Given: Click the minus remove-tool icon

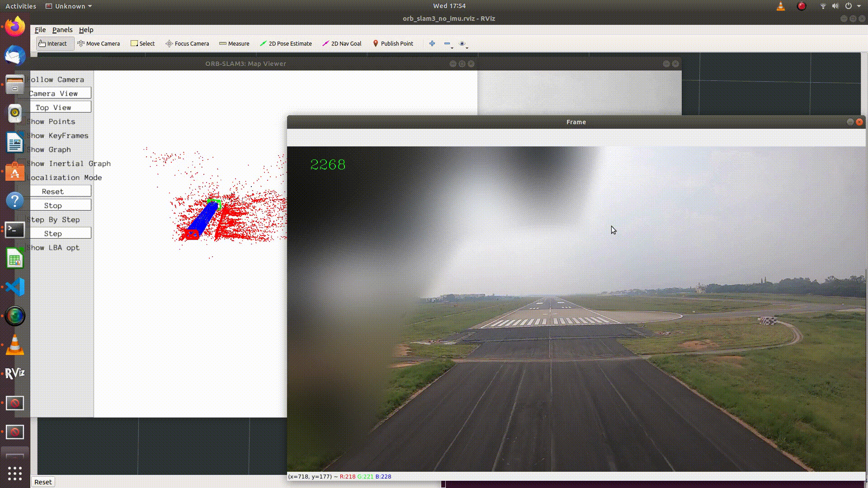Looking at the screenshot, I should tap(448, 44).
